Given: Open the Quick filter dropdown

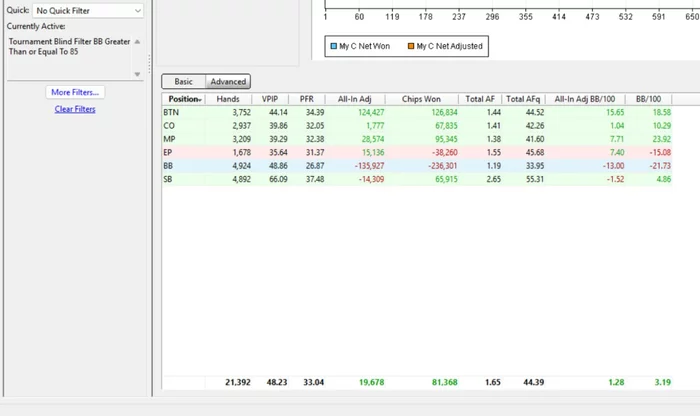Looking at the screenshot, I should coord(88,11).
